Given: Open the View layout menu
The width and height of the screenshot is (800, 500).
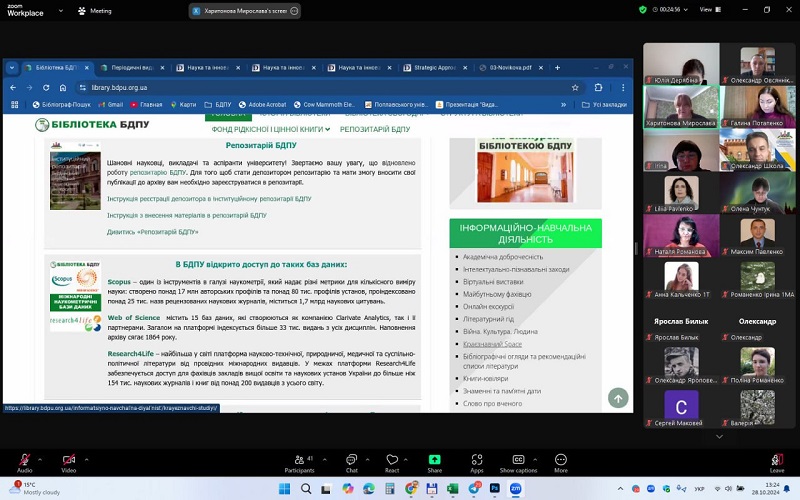Looking at the screenshot, I should [710, 10].
